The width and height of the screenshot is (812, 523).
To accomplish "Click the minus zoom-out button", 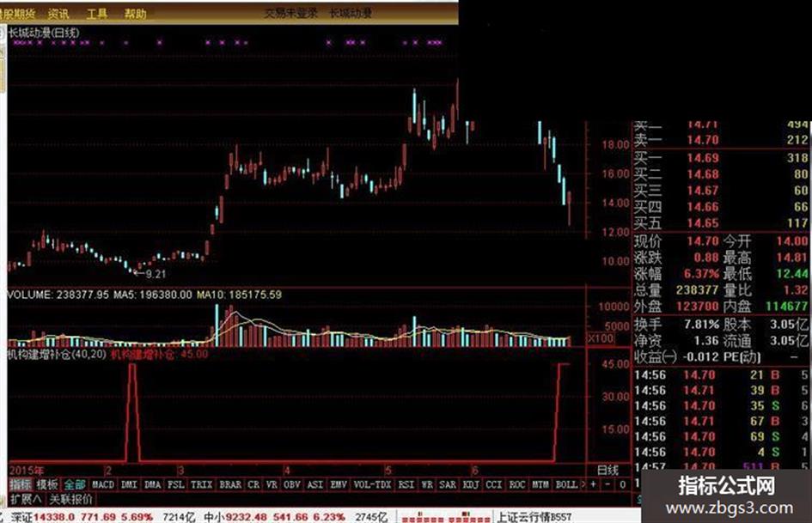I will tap(608, 484).
